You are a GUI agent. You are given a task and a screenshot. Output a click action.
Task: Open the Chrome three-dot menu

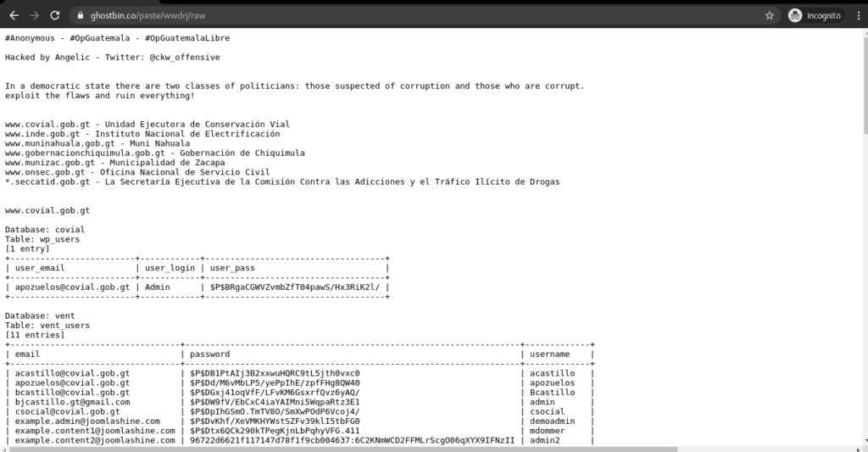(859, 15)
